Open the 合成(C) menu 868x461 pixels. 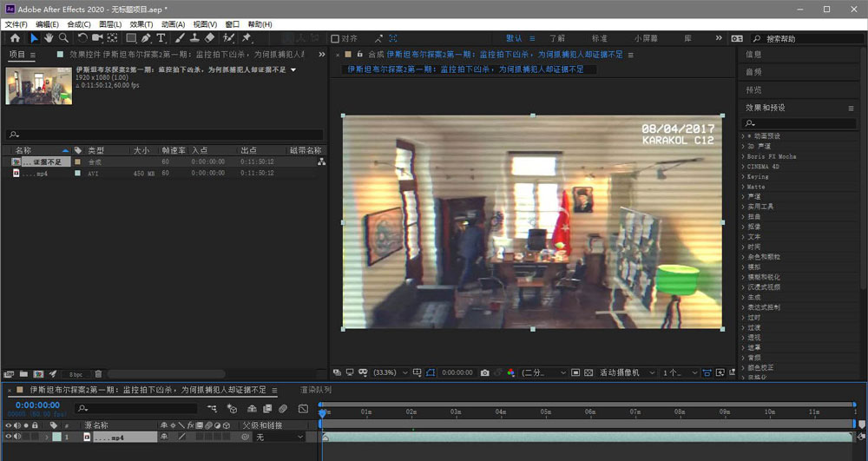coord(79,24)
